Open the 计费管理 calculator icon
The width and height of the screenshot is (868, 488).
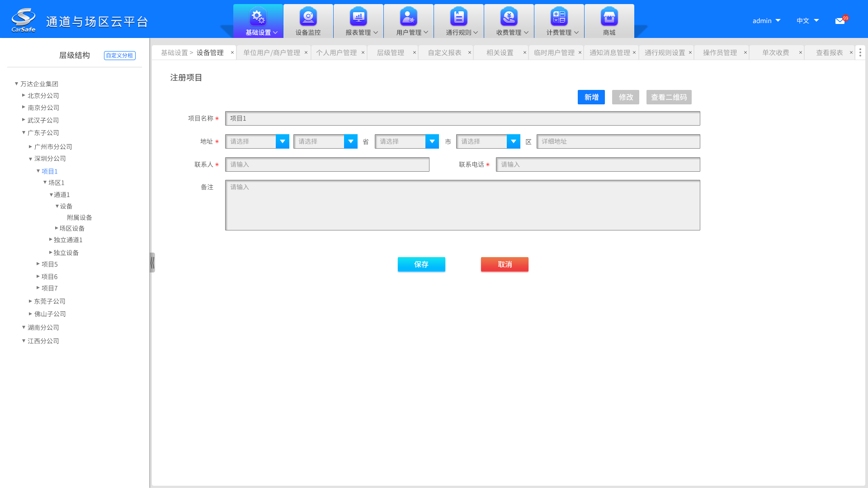point(559,17)
